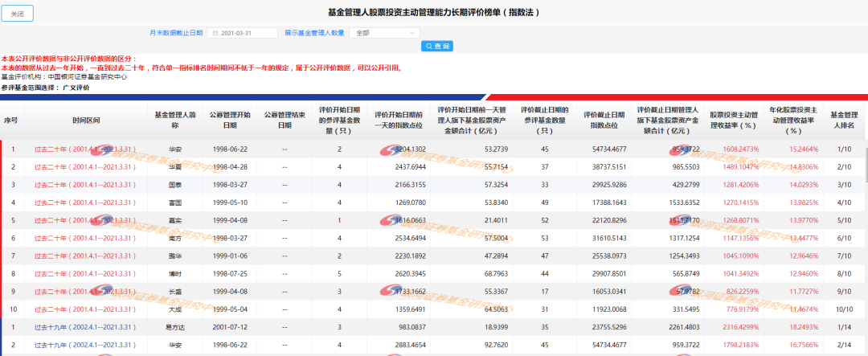Click 股票投资主动管理收益率 column header
Image resolution: width=868 pixels, height=356 pixels.
(x=733, y=121)
